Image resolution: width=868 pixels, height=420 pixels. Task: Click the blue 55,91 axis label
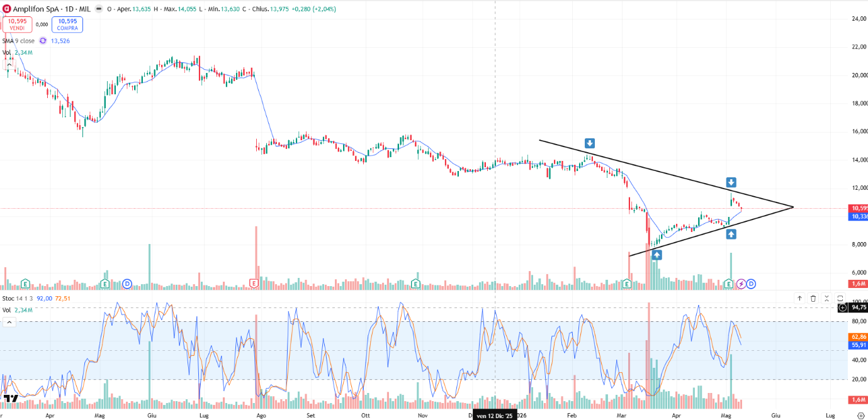click(859, 345)
